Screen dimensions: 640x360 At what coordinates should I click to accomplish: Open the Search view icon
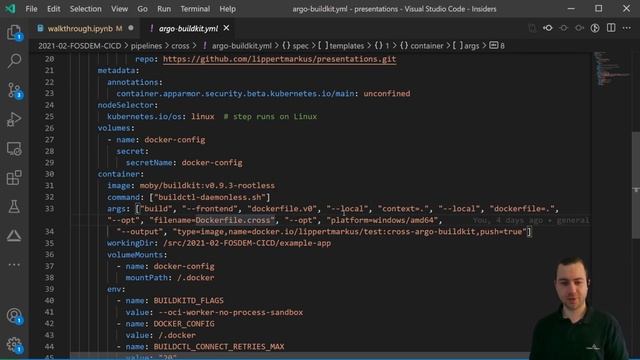tap(14, 61)
